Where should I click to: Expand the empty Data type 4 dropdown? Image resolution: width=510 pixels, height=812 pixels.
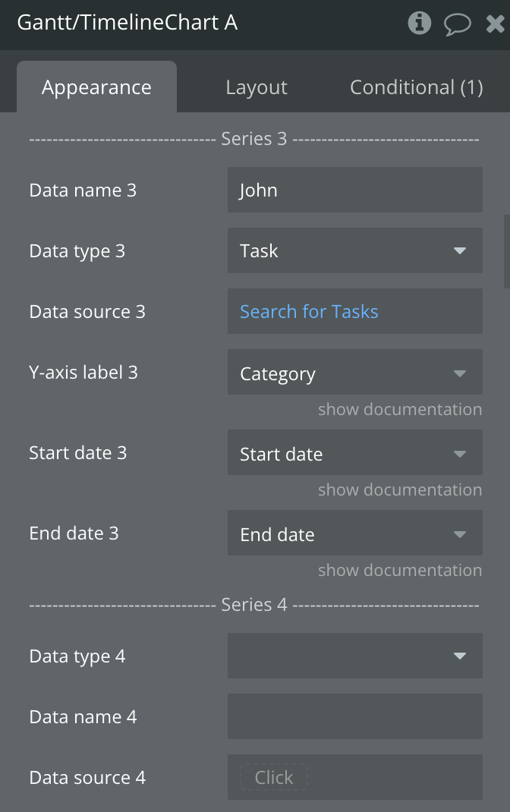click(x=354, y=656)
